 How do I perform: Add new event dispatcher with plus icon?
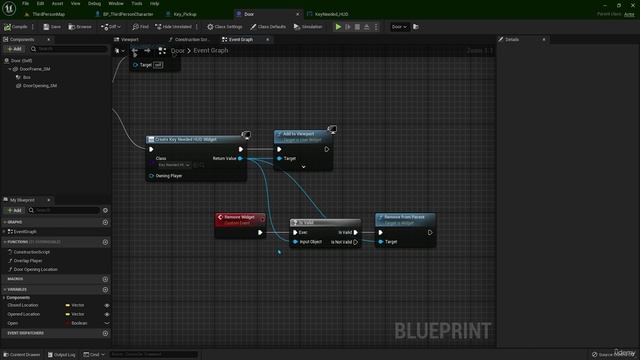[x=105, y=333]
